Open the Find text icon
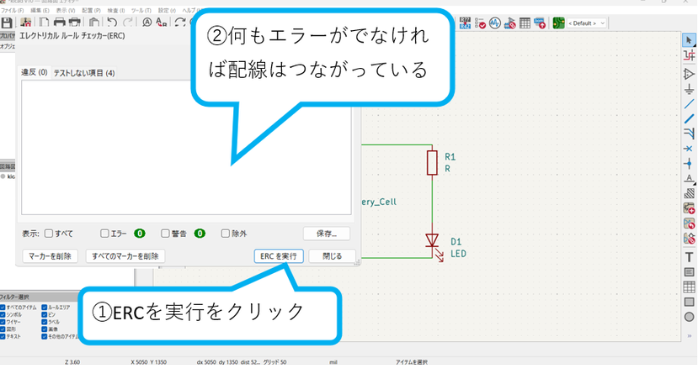Screen dimensions: 698x365 (147, 22)
